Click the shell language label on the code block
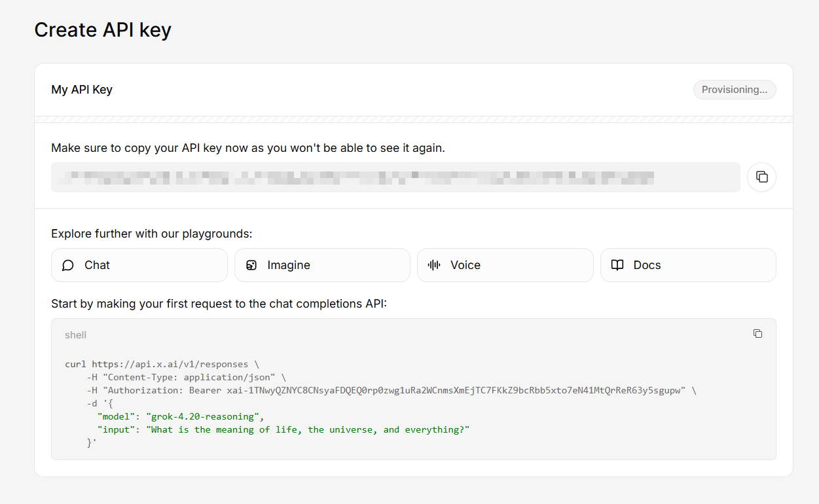The image size is (819, 504). [x=75, y=334]
